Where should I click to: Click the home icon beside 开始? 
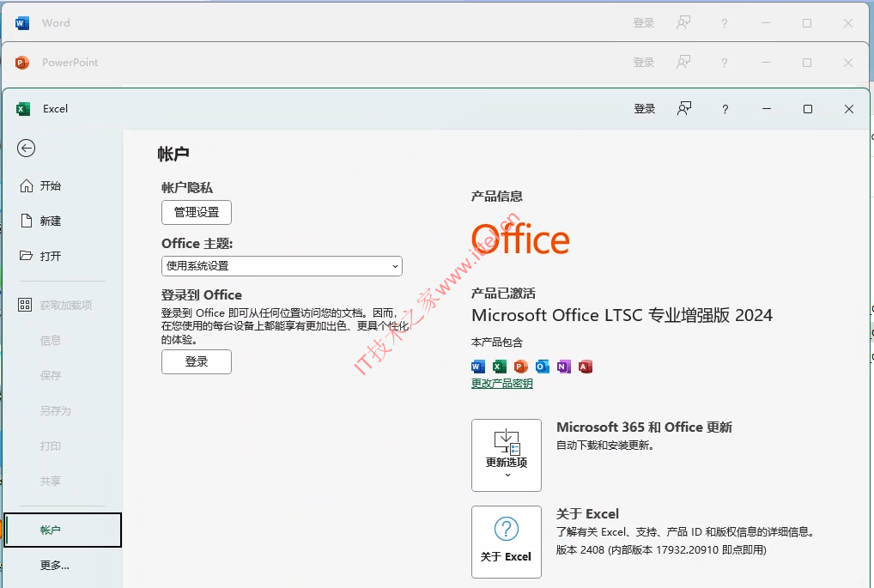pos(27,185)
